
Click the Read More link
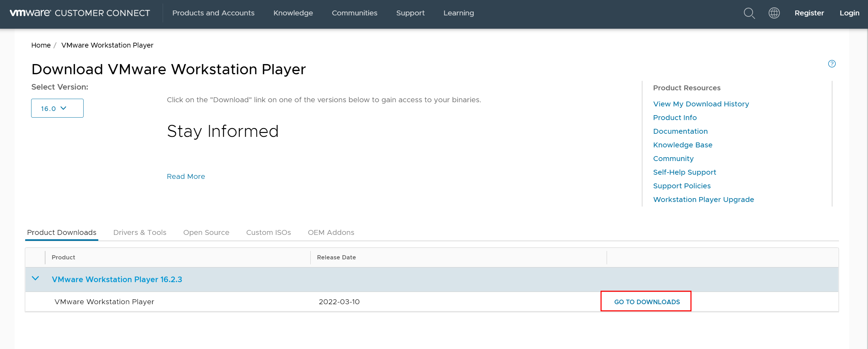(x=186, y=176)
